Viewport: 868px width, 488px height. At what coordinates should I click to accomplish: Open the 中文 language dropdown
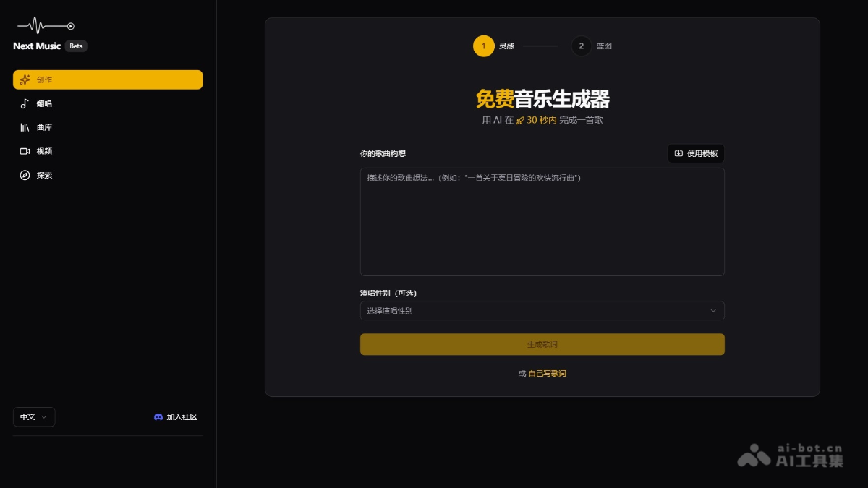click(x=34, y=417)
